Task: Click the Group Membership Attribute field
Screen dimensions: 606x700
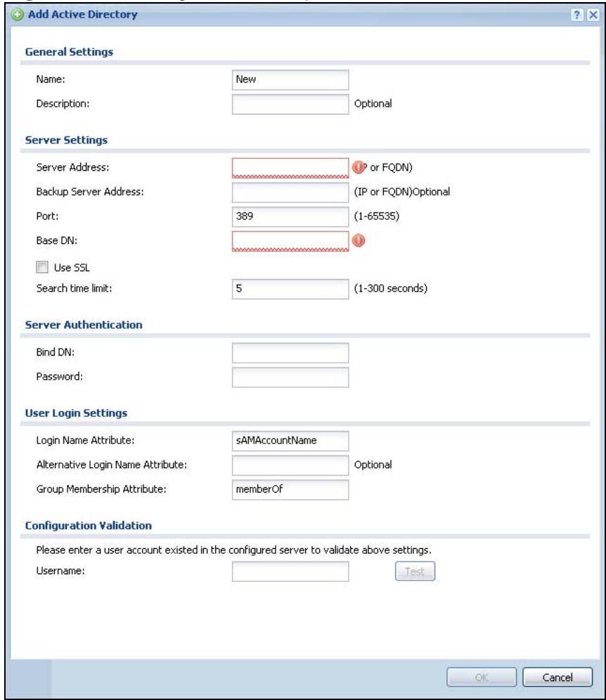Action: click(290, 490)
